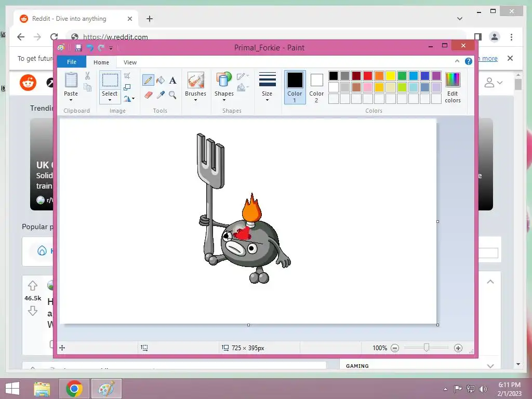Screen dimensions: 532x399
Task: Select the Eraser tool
Action: tap(148, 95)
